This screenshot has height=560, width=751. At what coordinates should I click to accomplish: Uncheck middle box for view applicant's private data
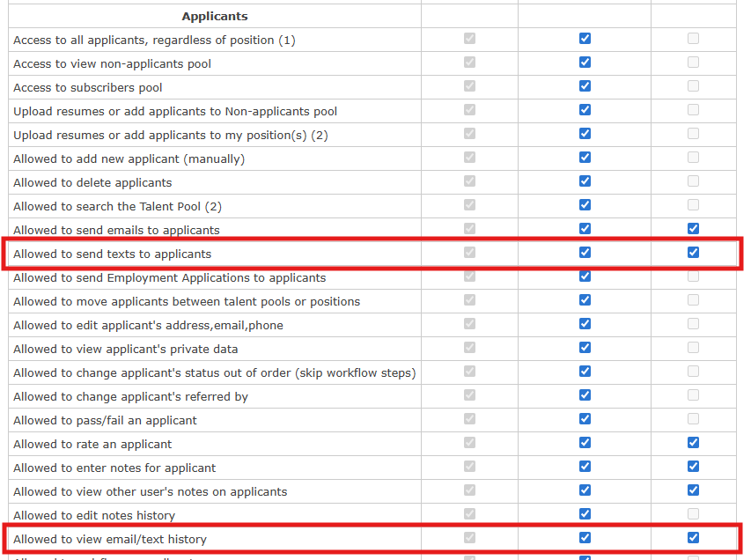[585, 348]
